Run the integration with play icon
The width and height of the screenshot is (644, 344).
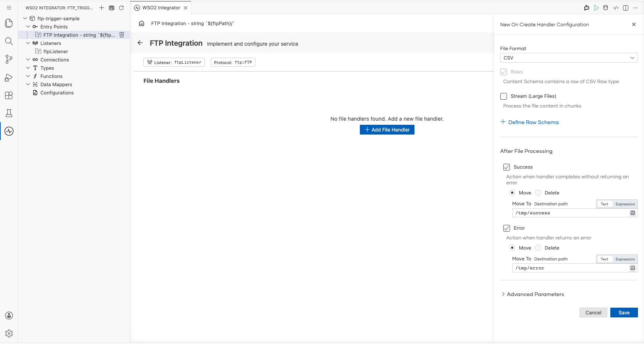pyautogui.click(x=596, y=7)
